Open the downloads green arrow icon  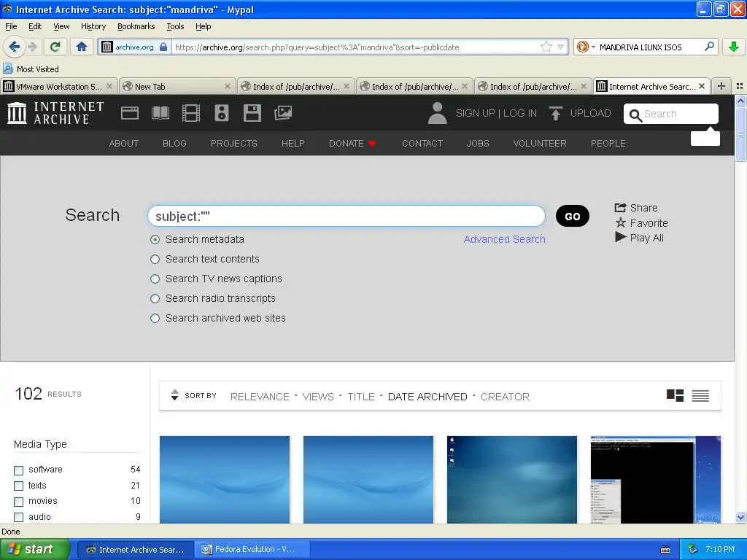(x=734, y=47)
